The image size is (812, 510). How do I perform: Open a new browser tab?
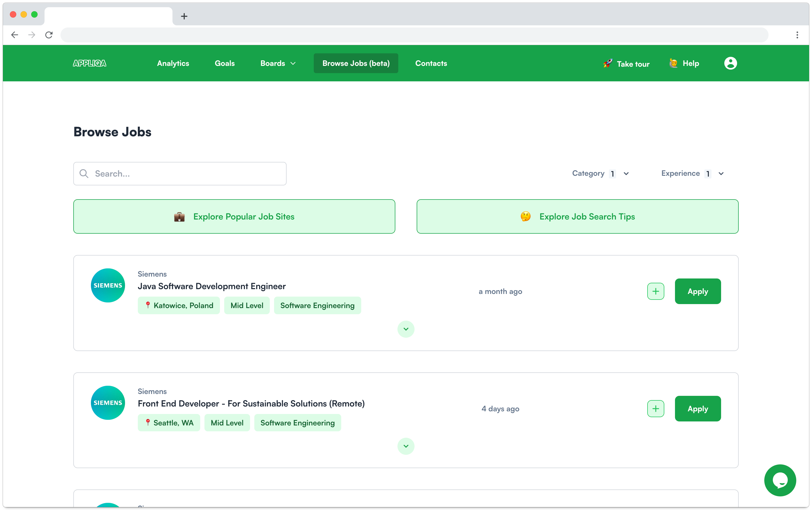(x=184, y=16)
